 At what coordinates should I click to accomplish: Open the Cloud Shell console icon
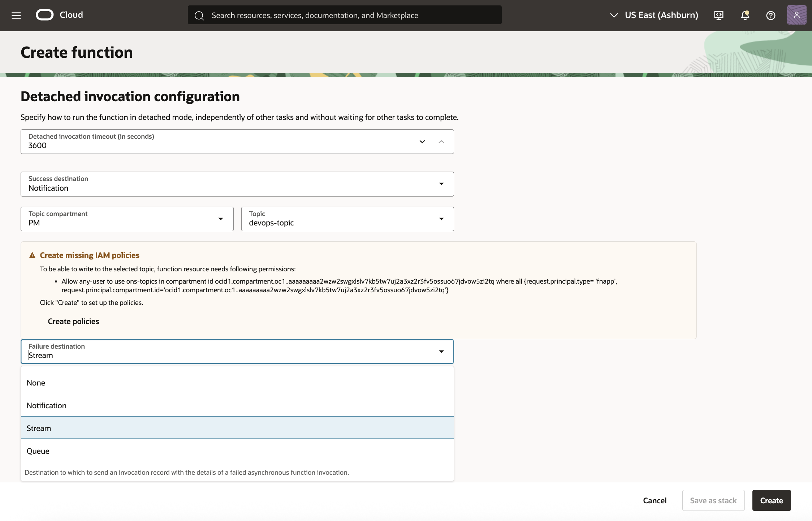click(x=718, y=15)
